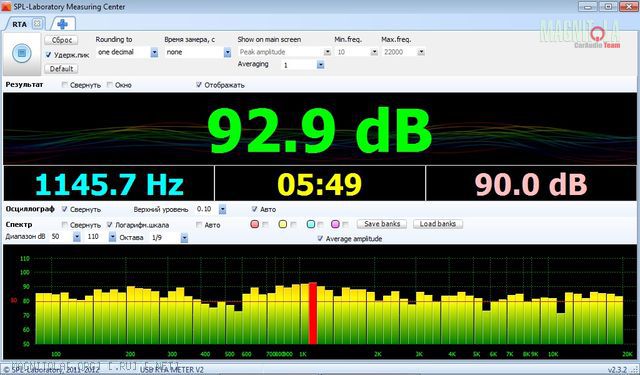The image size is (640, 375).
Task: Open Show on main screen dropdown
Action: (327, 52)
